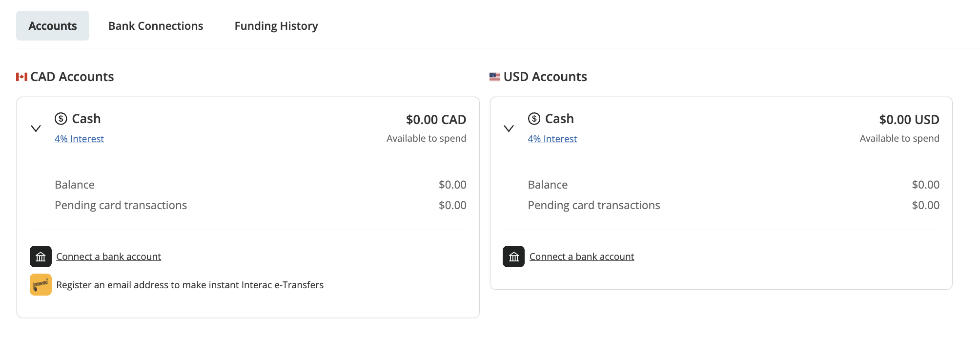The width and height of the screenshot is (980, 342).
Task: Click the bank building icon in USD account
Action: 513,256
